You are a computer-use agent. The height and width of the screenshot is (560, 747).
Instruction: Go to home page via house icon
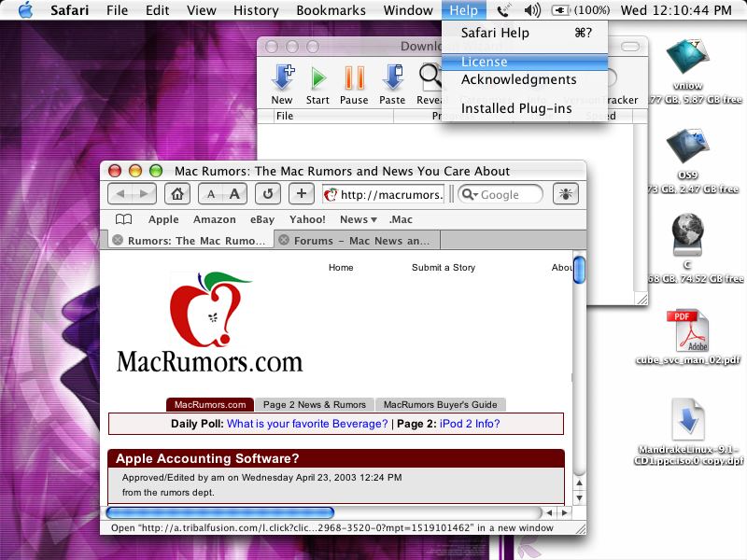coord(177,194)
